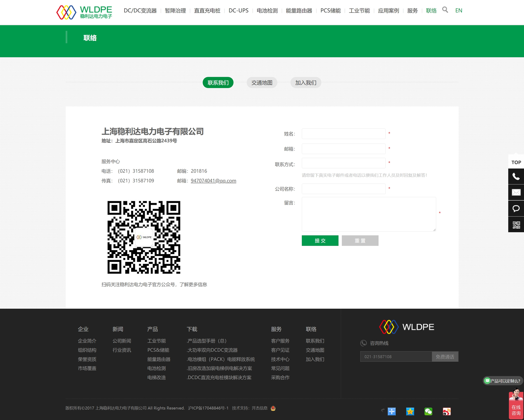Open 电池检测 menu item

coord(267,10)
